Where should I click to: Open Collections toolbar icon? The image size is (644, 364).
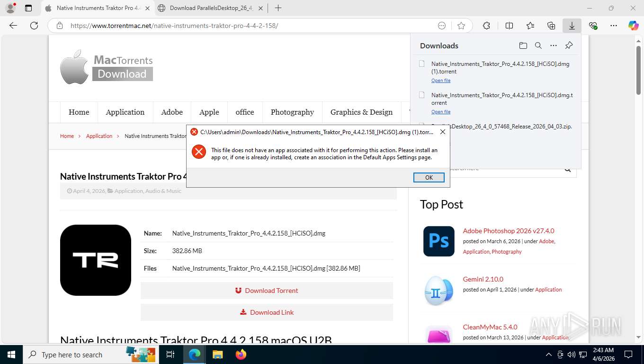[x=551, y=26]
